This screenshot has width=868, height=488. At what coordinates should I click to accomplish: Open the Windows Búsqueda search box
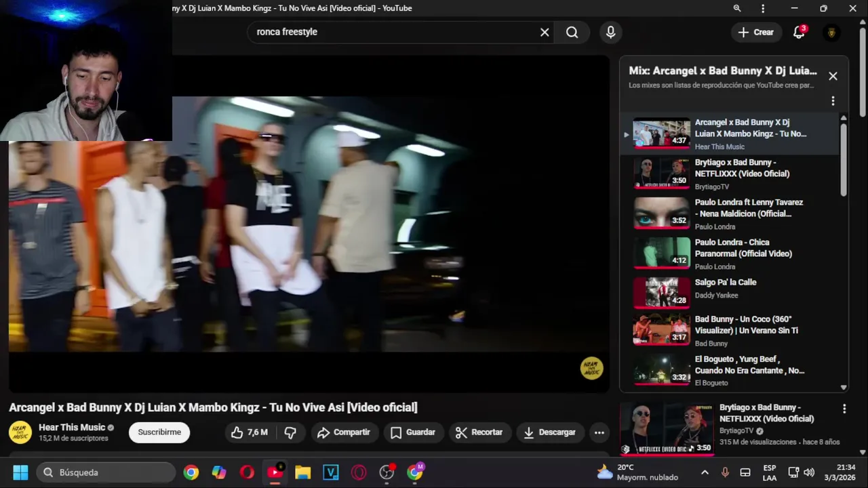tap(107, 472)
